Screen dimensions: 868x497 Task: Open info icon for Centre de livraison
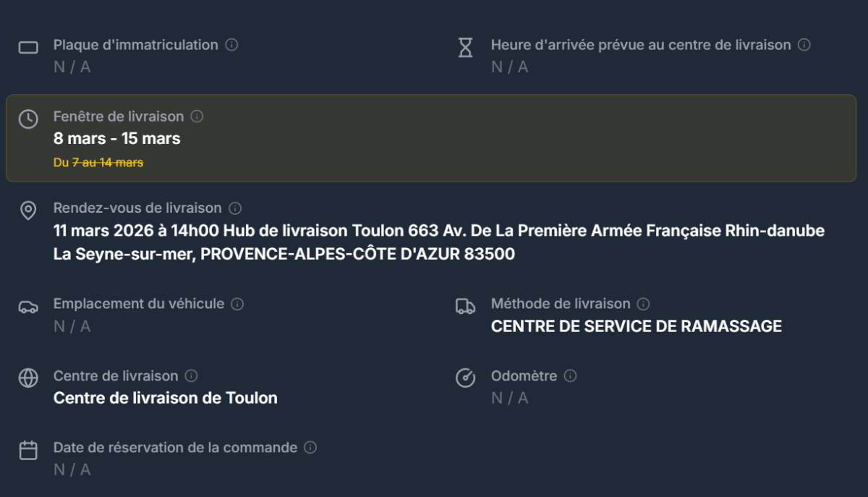click(x=191, y=376)
